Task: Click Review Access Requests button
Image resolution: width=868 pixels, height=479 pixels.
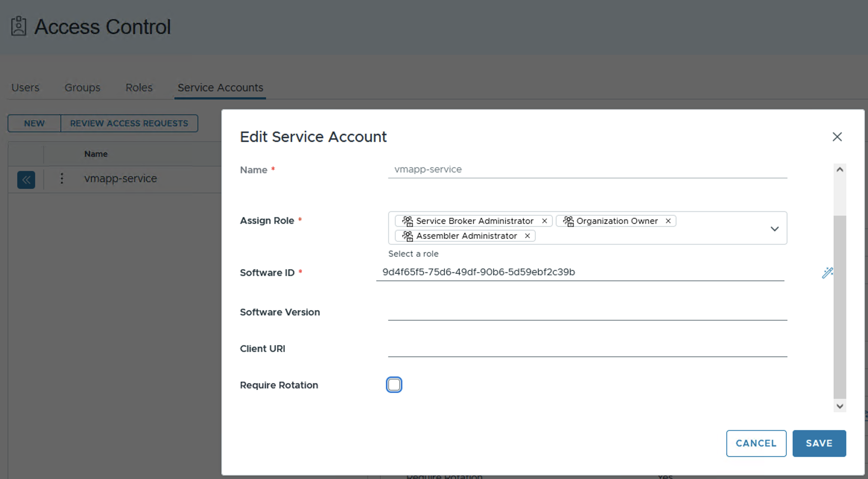Action: tap(129, 123)
